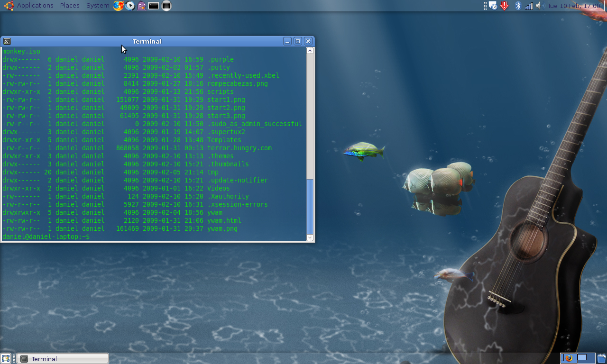Click the file size '868058' in the listing

(x=128, y=148)
